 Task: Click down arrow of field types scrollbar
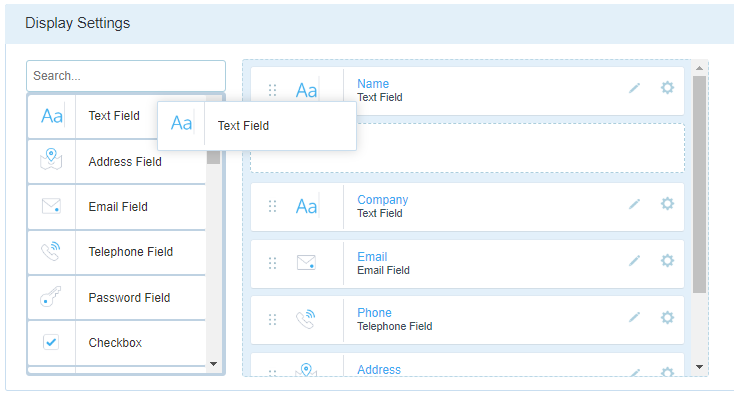213,364
